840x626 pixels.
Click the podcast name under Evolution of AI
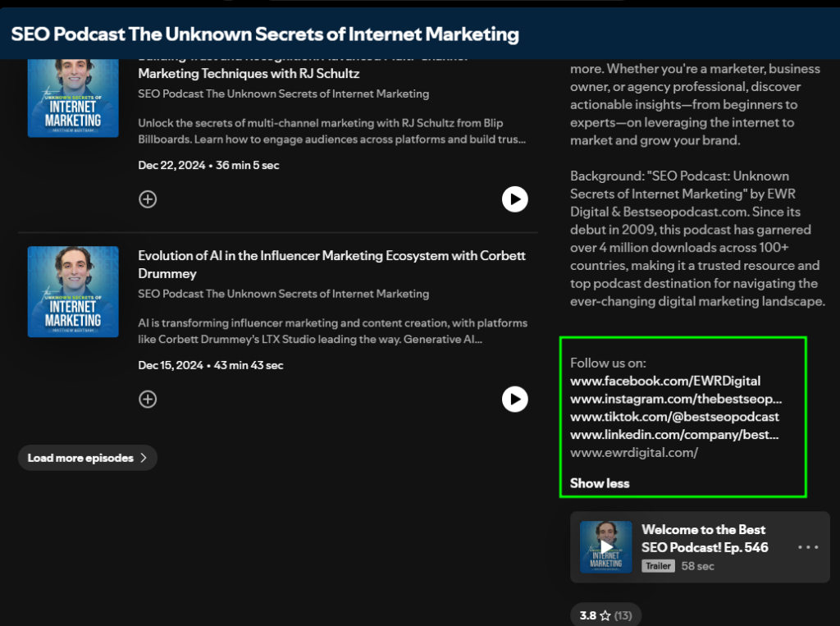283,294
